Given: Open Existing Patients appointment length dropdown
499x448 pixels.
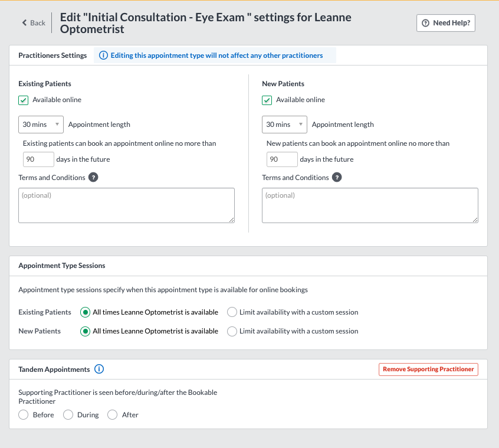Looking at the screenshot, I should [x=41, y=125].
